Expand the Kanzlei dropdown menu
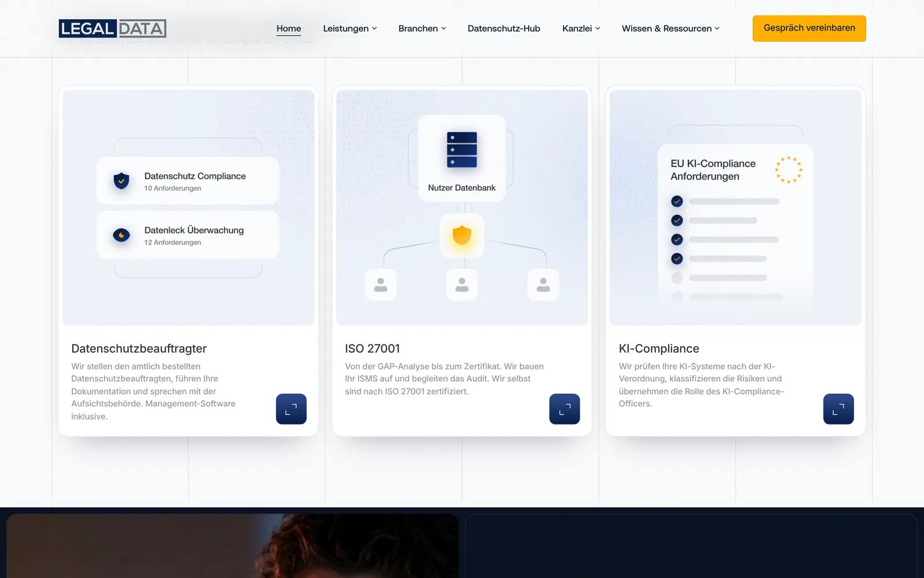Image resolution: width=924 pixels, height=578 pixels. (x=581, y=28)
